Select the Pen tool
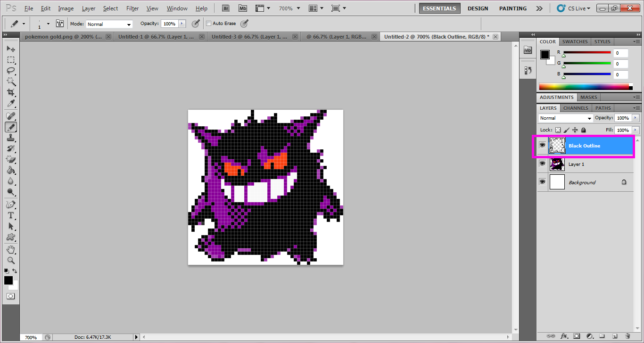This screenshot has width=644, height=343. (x=10, y=204)
